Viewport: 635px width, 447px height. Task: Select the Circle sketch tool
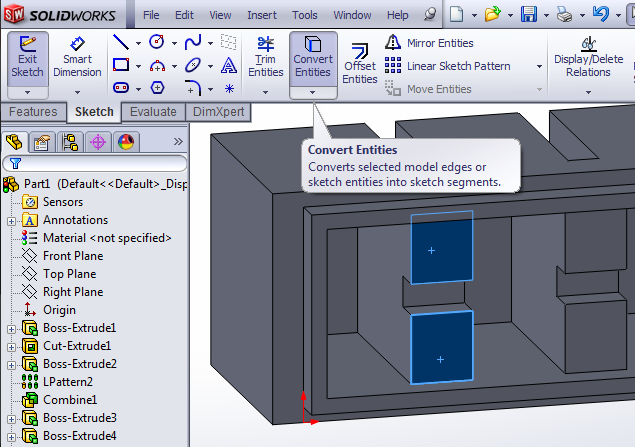[157, 42]
